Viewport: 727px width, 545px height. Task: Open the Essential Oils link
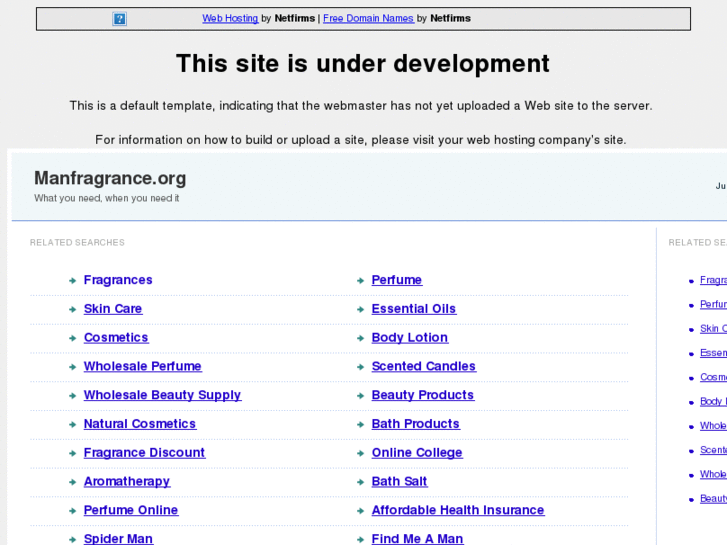[x=414, y=309]
